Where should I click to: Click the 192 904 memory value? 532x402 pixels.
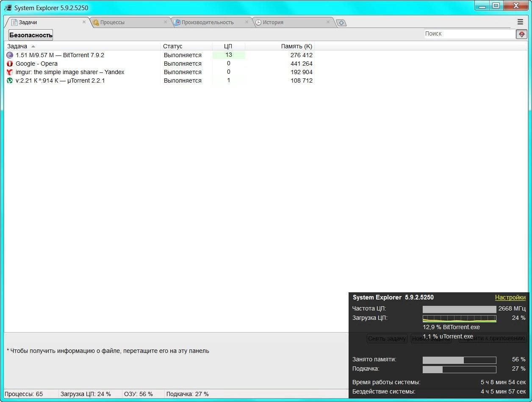(x=301, y=72)
